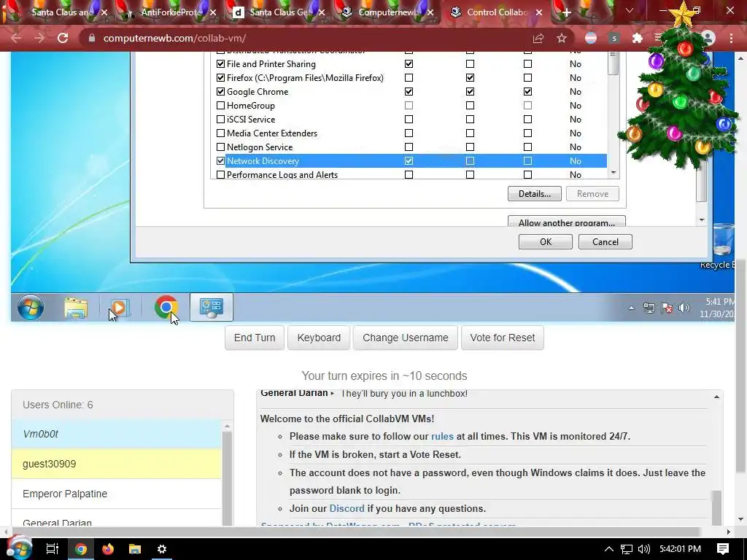Switch to Santa Claus Ge tab
Screen dimensions: 747x560
[x=279, y=12]
